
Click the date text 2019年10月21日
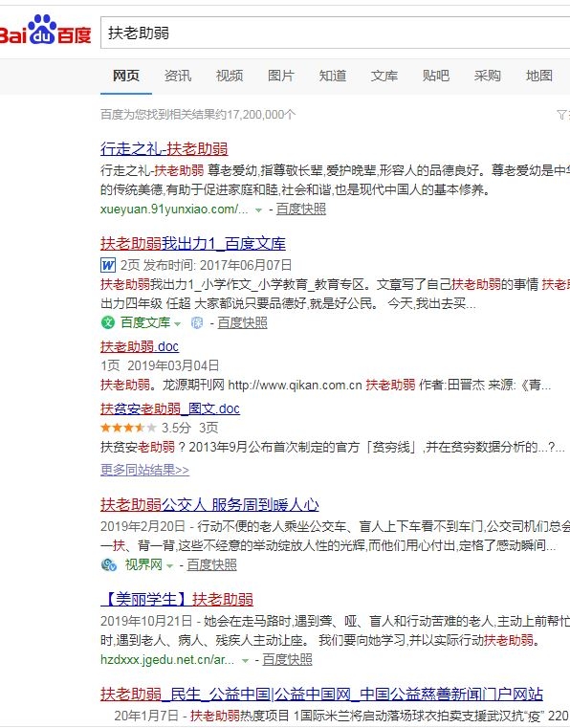[x=146, y=621]
